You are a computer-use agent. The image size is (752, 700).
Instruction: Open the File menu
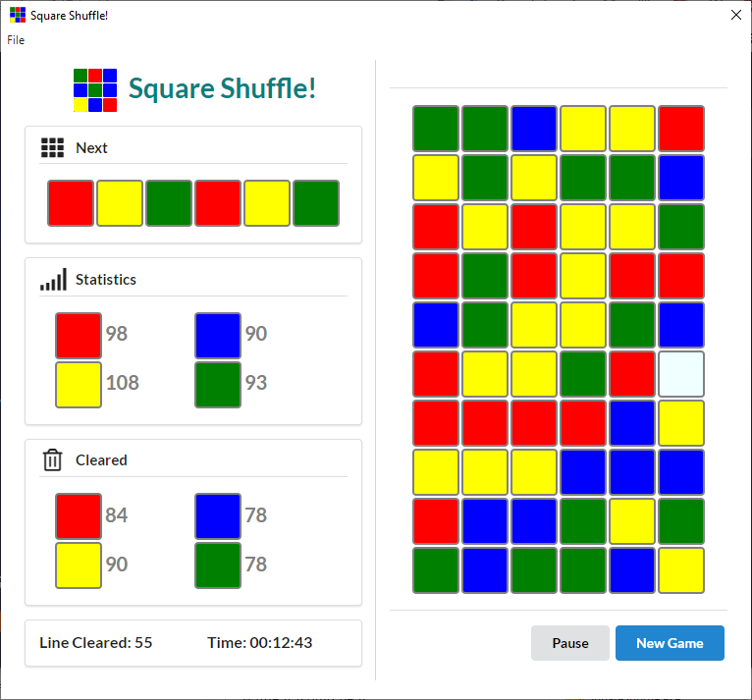click(x=16, y=40)
